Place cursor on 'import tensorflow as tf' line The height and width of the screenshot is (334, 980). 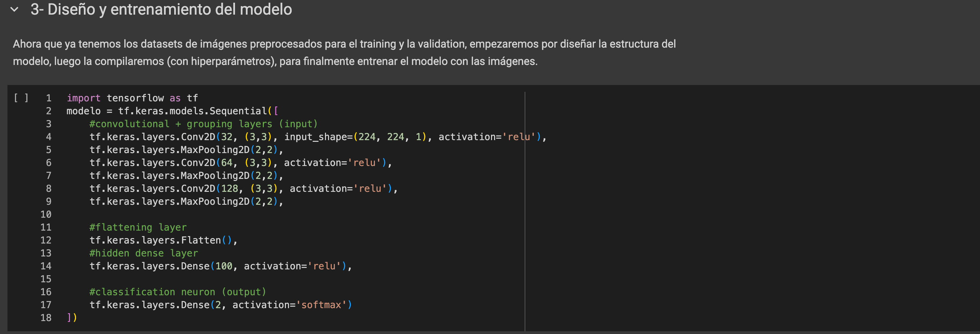(132, 98)
